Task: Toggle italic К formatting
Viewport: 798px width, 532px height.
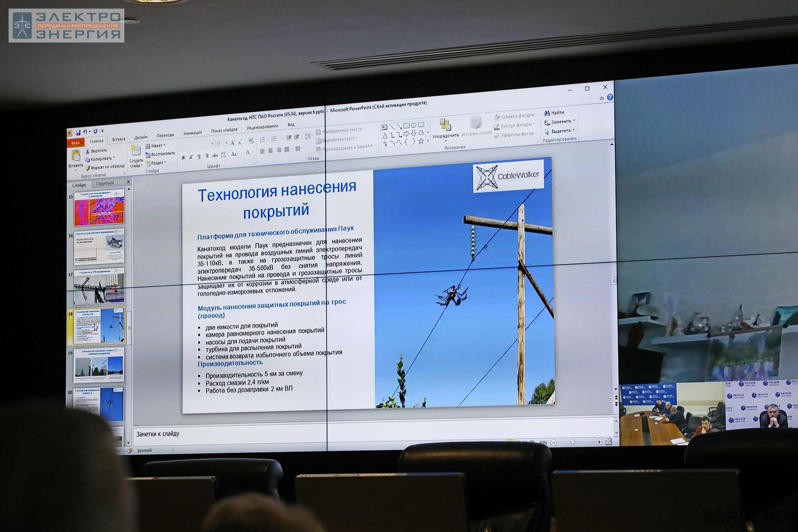Action: (x=191, y=157)
